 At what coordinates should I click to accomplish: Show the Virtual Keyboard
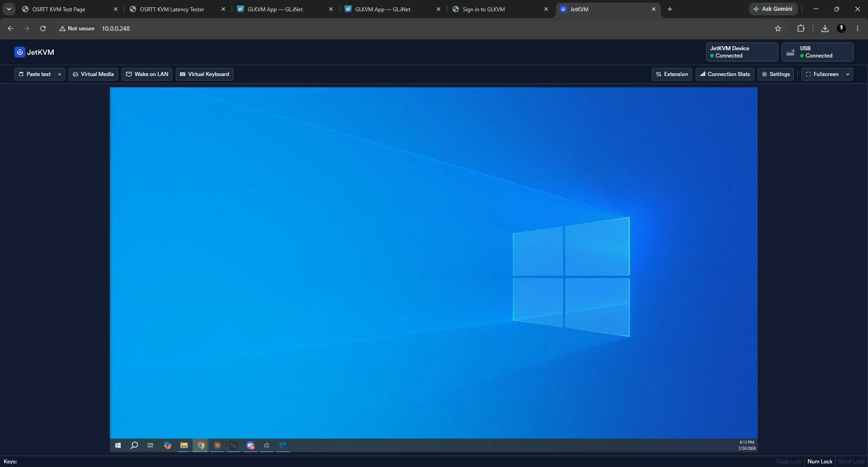(x=204, y=74)
